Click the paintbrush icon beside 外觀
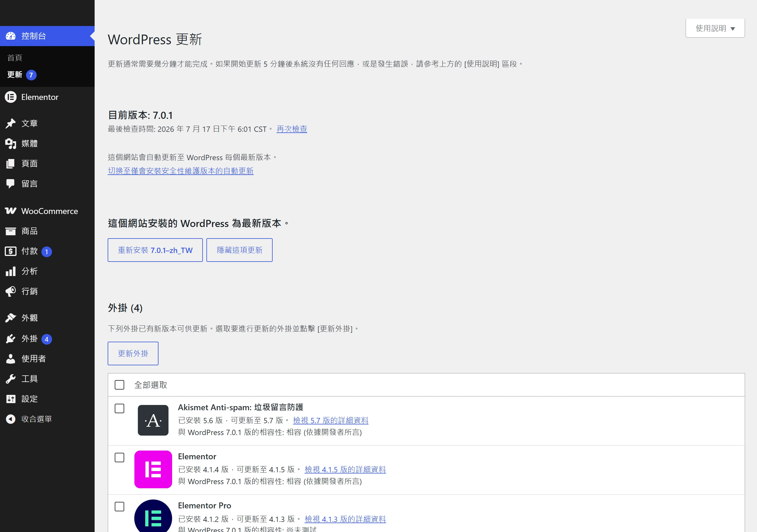Screen dimensions: 757x532 [x=11, y=318]
